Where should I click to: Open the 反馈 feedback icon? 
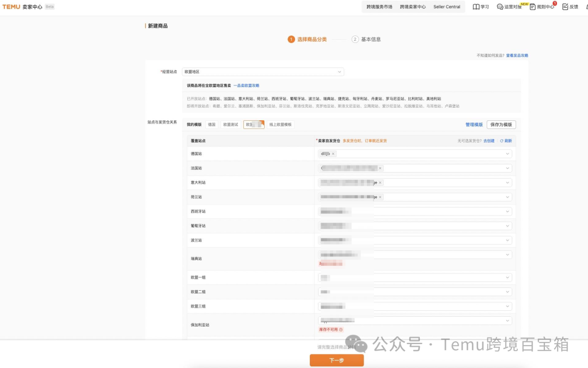[x=565, y=7]
